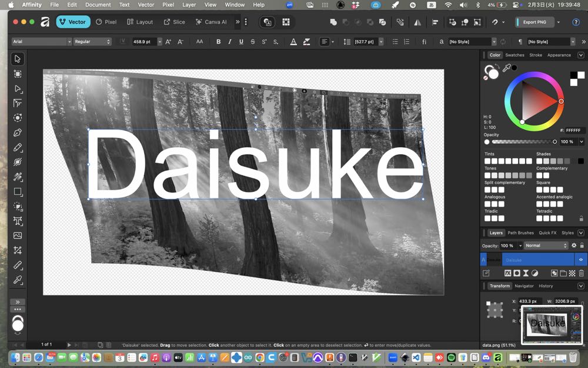
Task: Hide the Daisuke layer with eye icon
Action: tap(581, 260)
